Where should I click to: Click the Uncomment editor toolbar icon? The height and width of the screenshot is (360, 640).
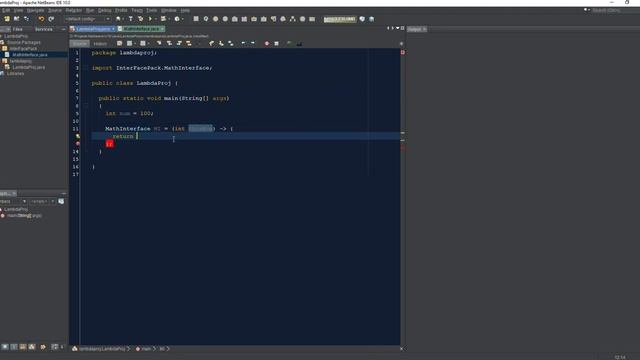(x=299, y=43)
